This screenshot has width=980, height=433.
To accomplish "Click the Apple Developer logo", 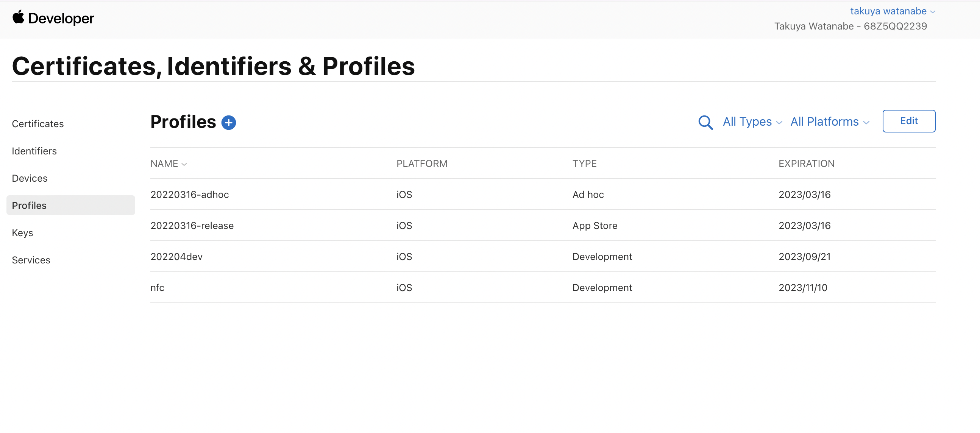I will pos(53,18).
